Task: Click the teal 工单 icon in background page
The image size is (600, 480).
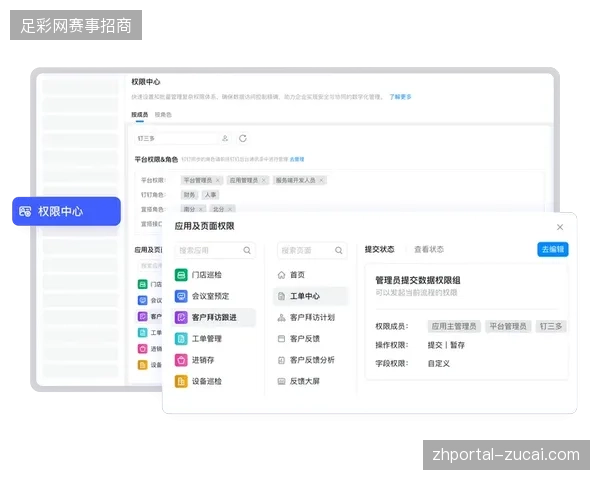Action: (x=142, y=333)
